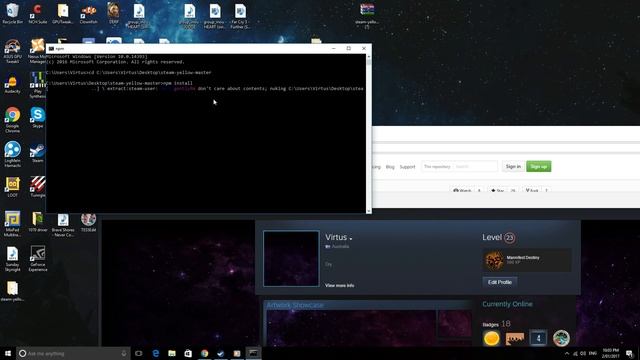This screenshot has height=360, width=640.
Task: Open the GeForce Experience shortcut
Action: [38, 258]
